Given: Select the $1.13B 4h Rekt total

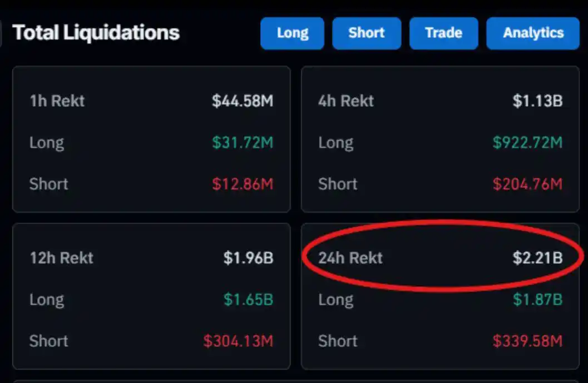Looking at the screenshot, I should [538, 101].
